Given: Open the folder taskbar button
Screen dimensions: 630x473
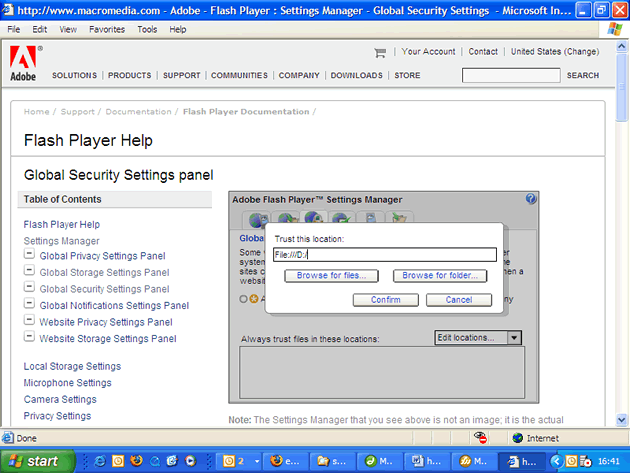Looking at the screenshot, I should click(333, 461).
